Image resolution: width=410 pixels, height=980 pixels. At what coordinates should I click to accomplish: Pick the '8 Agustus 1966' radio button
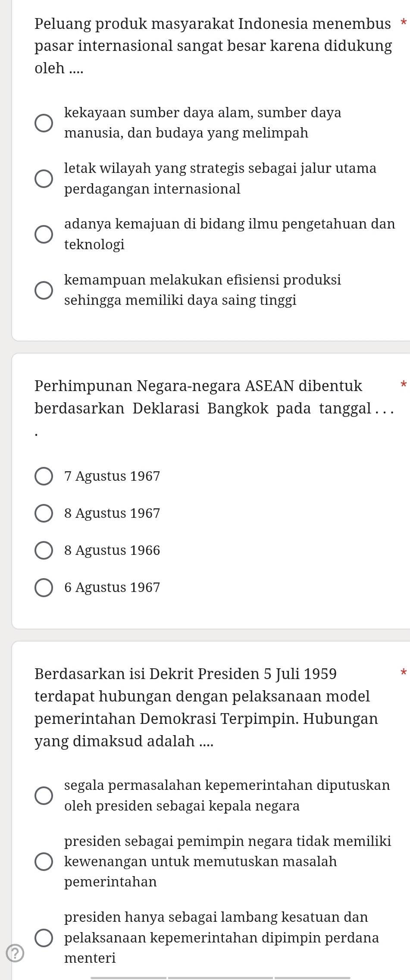[44, 551]
